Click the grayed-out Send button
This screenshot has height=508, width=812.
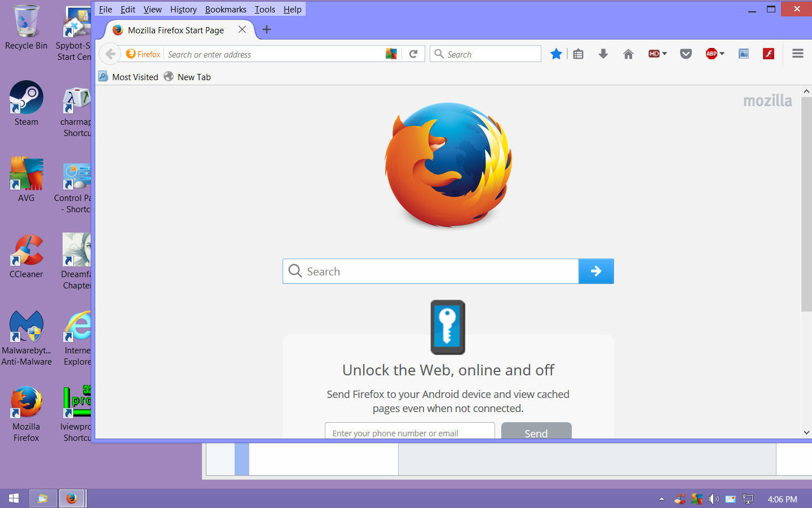pos(536,432)
